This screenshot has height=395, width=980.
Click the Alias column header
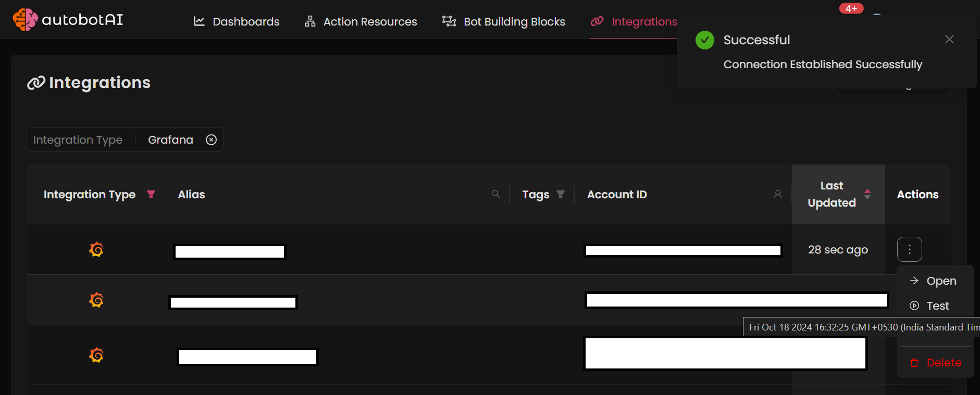(191, 194)
